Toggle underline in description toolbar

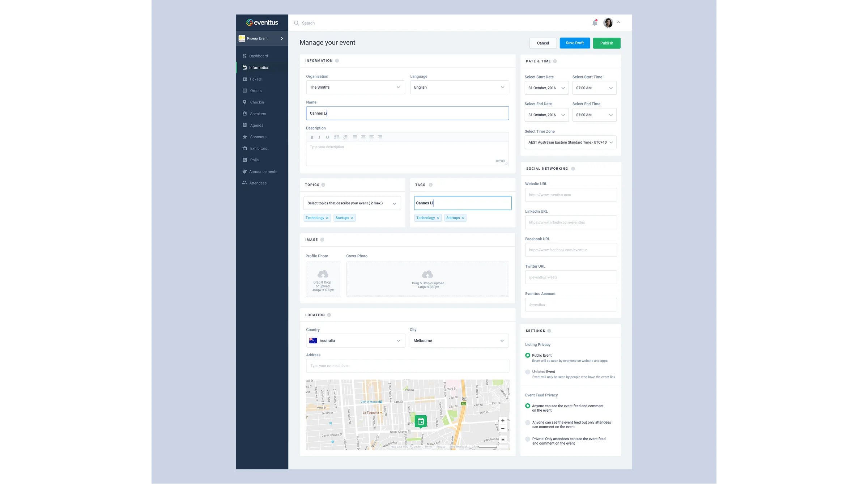point(328,137)
